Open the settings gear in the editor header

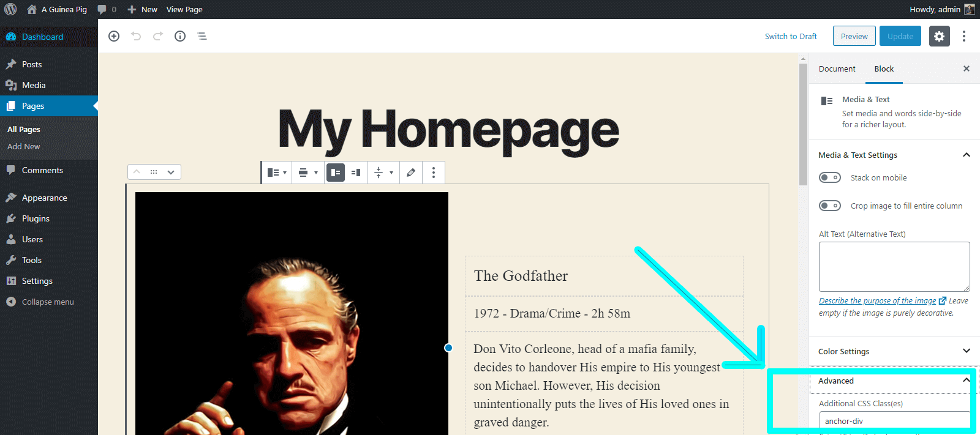tap(939, 36)
